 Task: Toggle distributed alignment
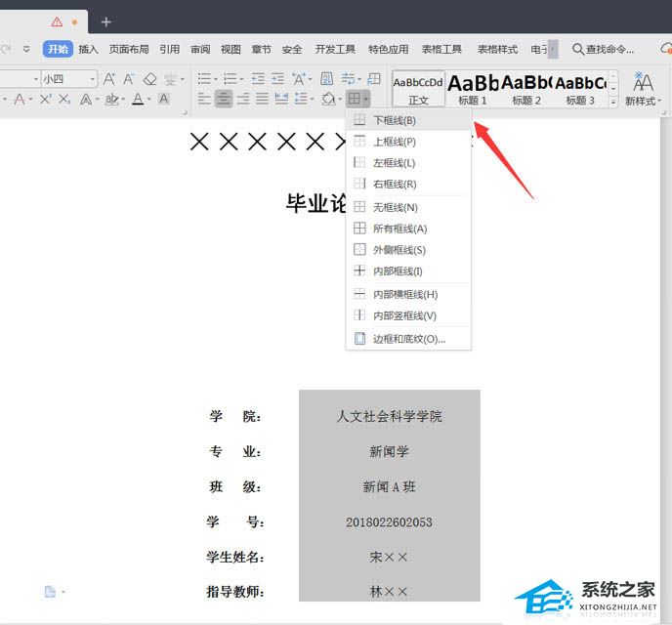click(281, 100)
